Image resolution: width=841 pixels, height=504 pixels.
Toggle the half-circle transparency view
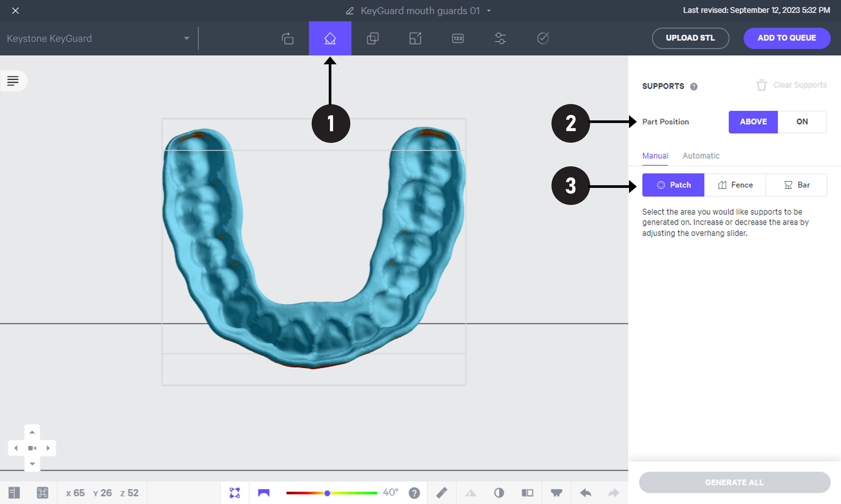tap(499, 492)
